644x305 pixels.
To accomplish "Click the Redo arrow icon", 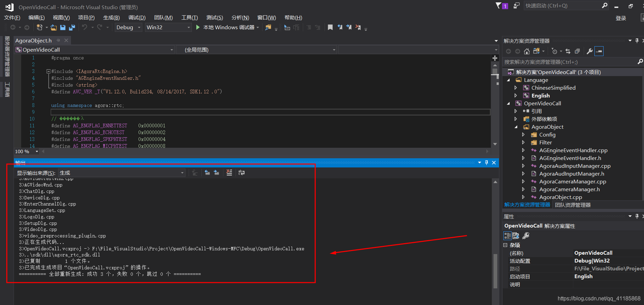I will point(100,27).
